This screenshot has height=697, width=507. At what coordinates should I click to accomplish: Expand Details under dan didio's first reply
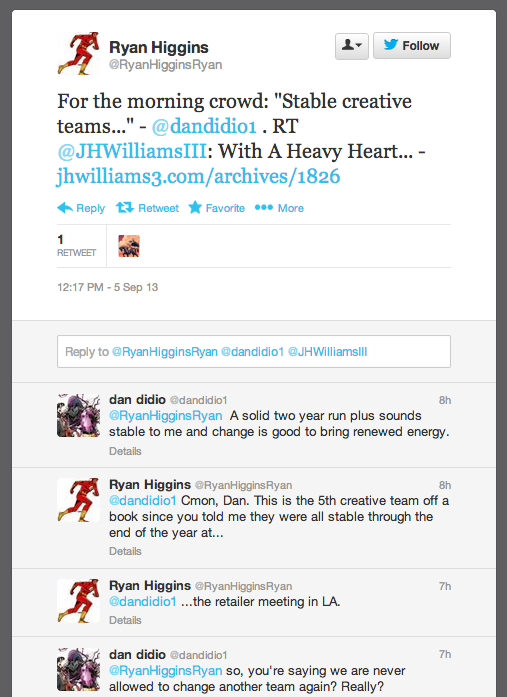(125, 451)
